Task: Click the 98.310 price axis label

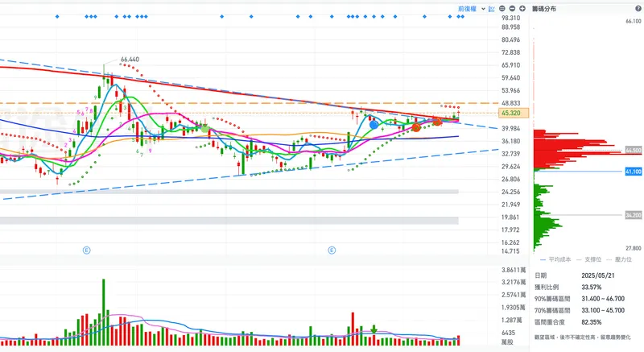Action: [x=511, y=18]
